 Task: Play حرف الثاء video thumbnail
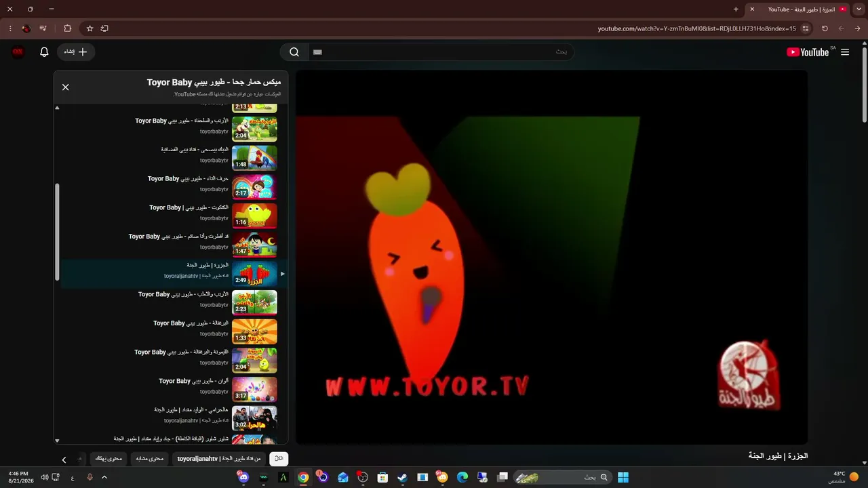pyautogui.click(x=254, y=187)
